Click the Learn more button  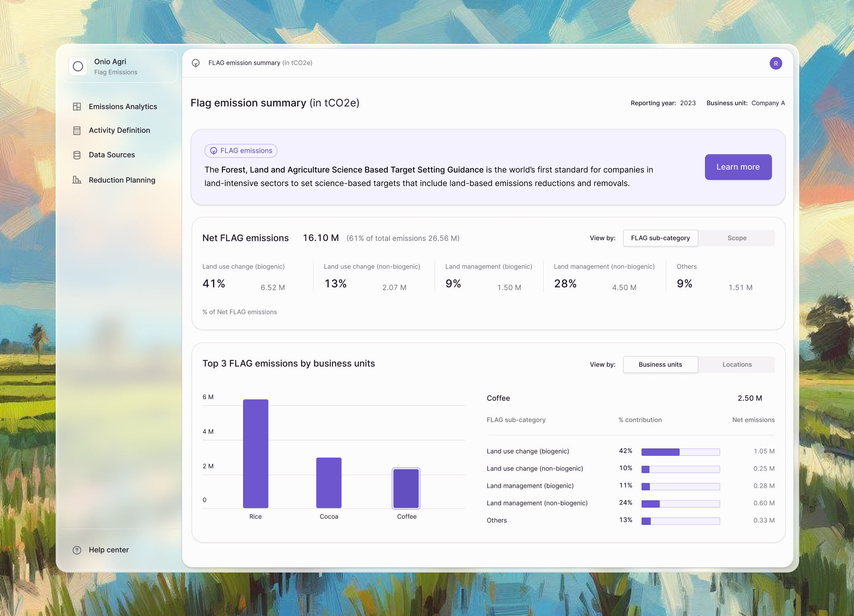coord(738,167)
